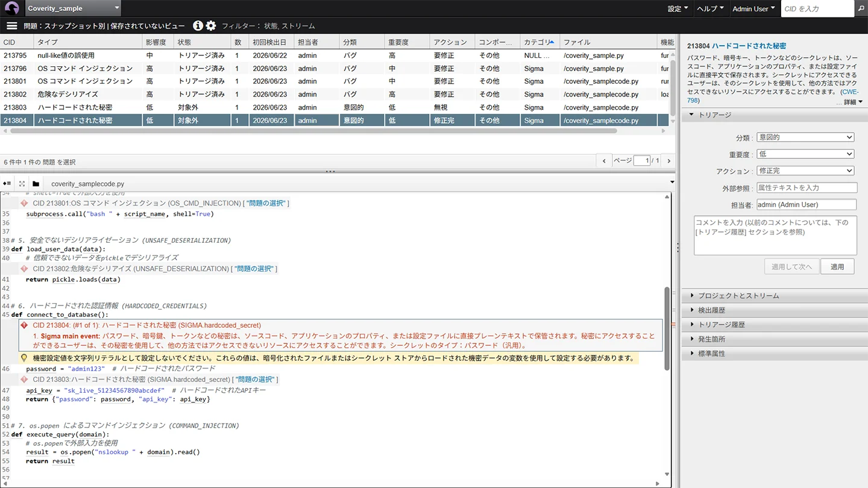Click the diamond icon beside CID 213801

click(24, 204)
